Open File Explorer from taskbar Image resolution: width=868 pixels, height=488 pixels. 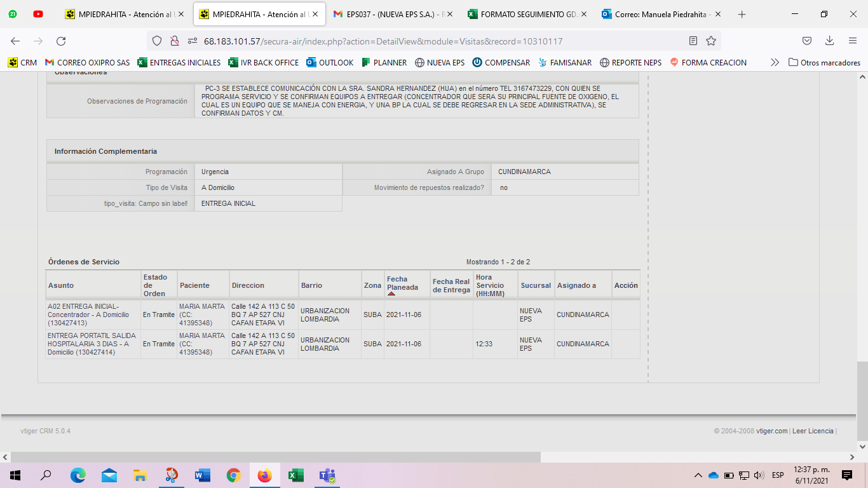140,475
